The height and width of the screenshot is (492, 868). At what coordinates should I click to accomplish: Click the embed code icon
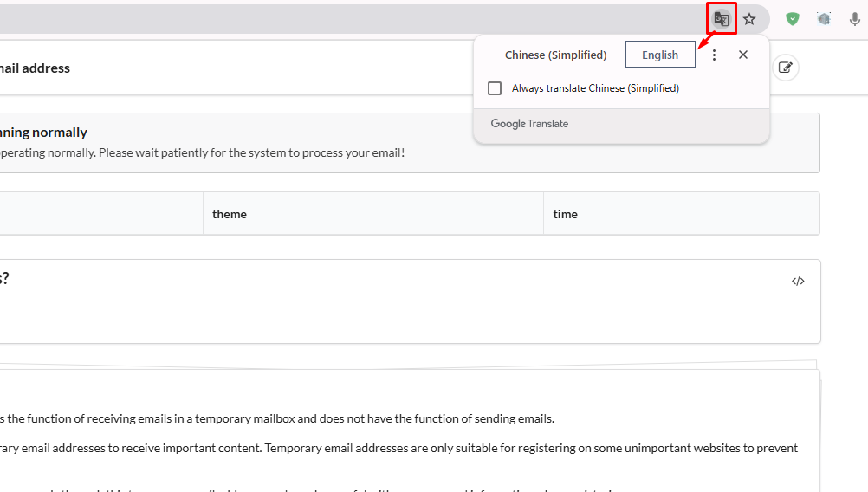pos(798,281)
